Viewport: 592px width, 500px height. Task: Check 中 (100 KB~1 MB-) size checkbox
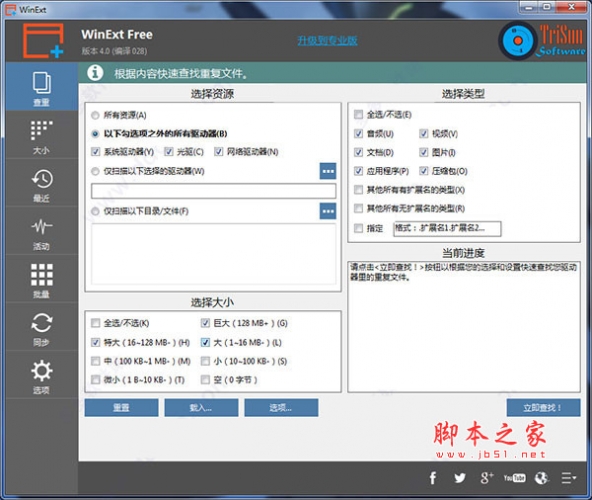(x=96, y=361)
